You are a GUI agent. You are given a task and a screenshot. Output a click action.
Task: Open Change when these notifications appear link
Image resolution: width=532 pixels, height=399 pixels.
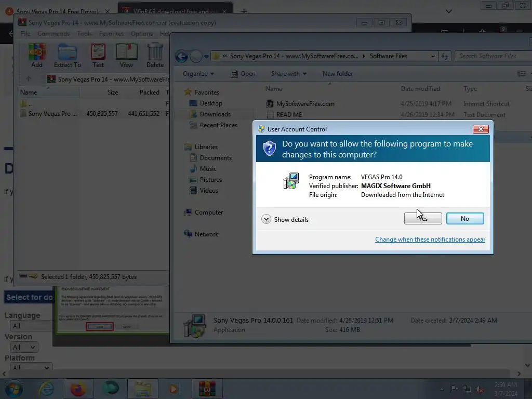click(430, 240)
